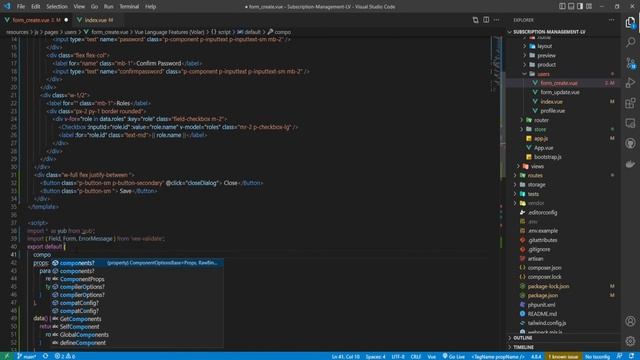Open the GitHub view icon
Screen dimensions: 640x360
[630, 143]
